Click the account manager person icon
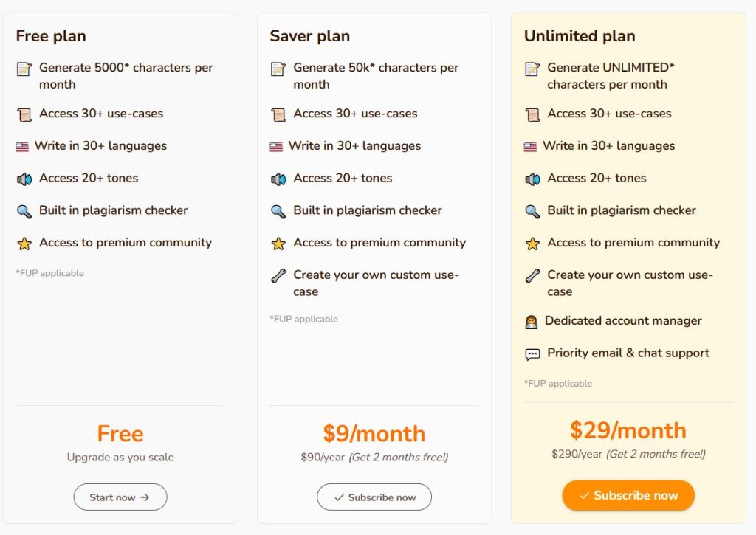The image size is (756, 535). (x=531, y=322)
